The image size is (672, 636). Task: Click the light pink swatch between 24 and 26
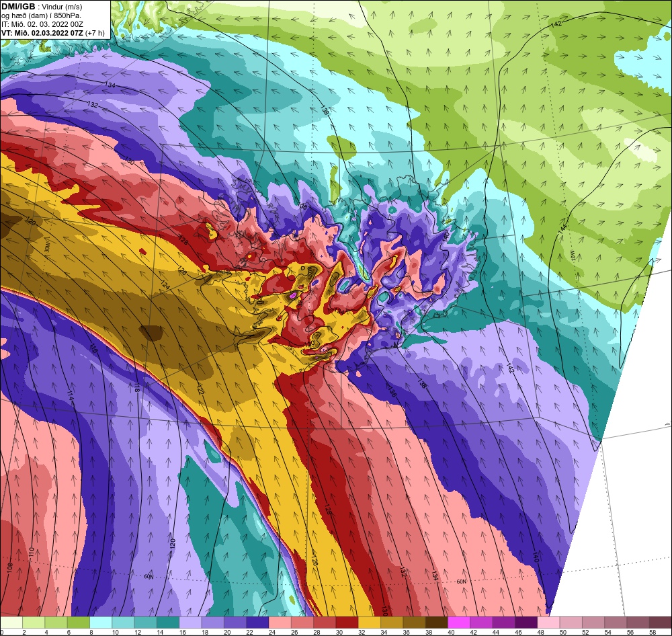coord(280,623)
